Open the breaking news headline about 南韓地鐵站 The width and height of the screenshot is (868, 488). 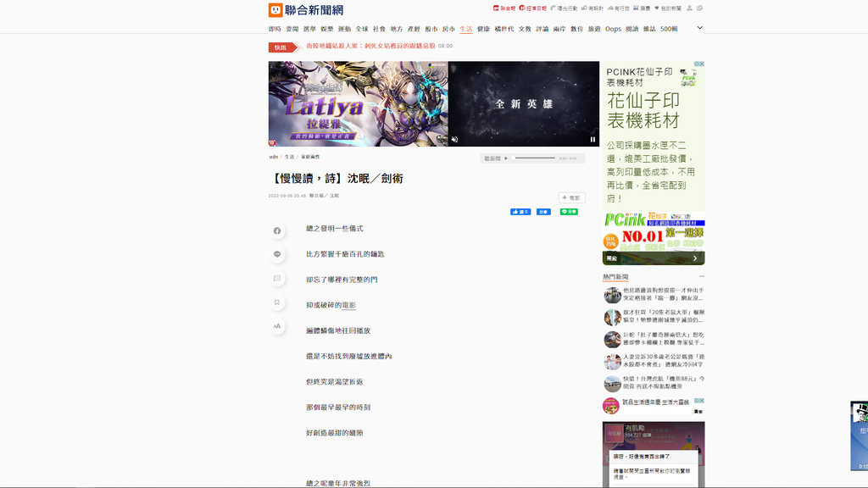pos(370,47)
